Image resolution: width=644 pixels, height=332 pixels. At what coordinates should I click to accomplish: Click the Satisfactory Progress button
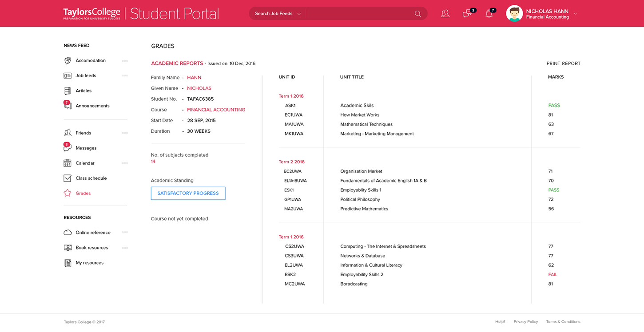tap(188, 193)
